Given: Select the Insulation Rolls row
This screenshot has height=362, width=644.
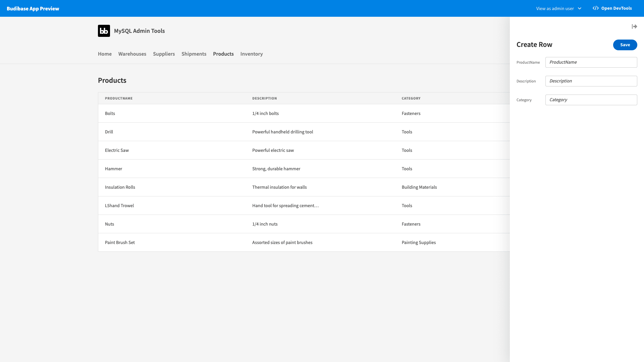Looking at the screenshot, I should pos(304,187).
